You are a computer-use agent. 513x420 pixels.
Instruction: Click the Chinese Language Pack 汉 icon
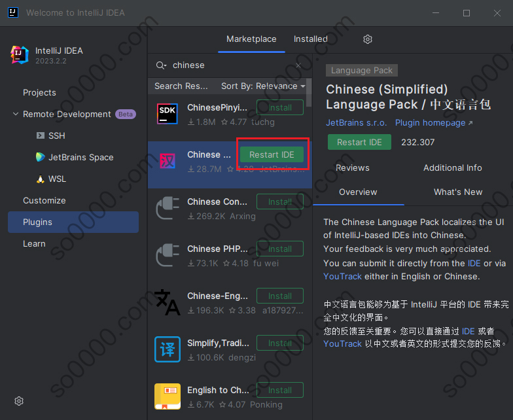[x=168, y=161]
